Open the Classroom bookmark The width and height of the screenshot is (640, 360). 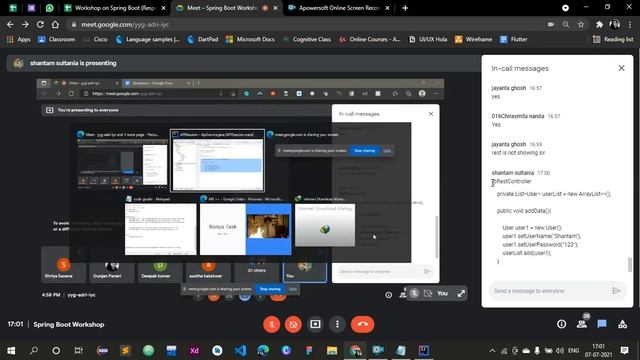coord(57,39)
